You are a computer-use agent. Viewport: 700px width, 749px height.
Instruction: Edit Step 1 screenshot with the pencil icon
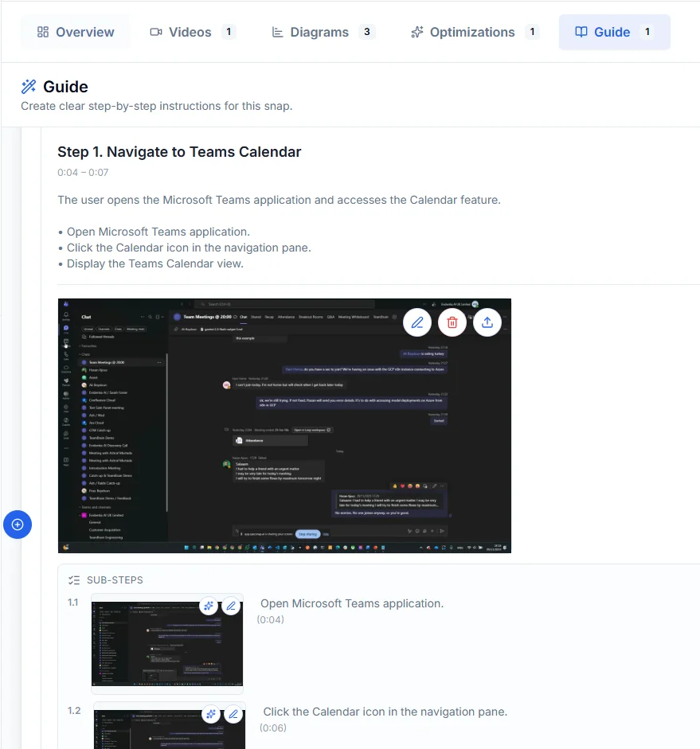(x=417, y=322)
